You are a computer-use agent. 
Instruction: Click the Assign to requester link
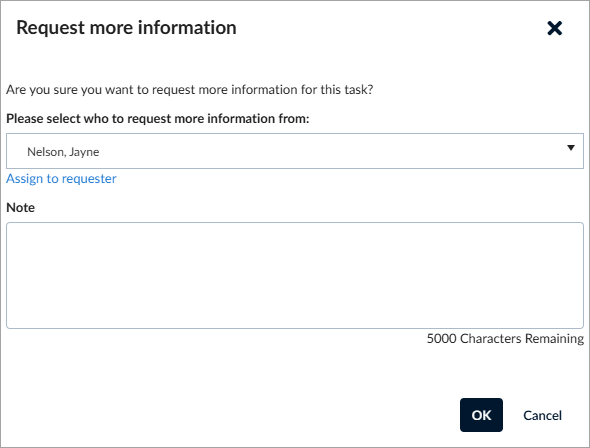(61, 179)
